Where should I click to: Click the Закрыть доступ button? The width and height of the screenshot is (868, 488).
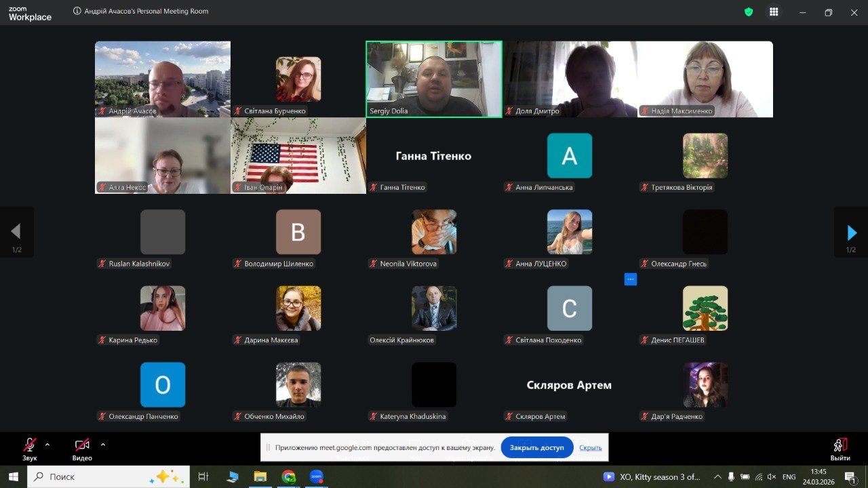pyautogui.click(x=536, y=447)
